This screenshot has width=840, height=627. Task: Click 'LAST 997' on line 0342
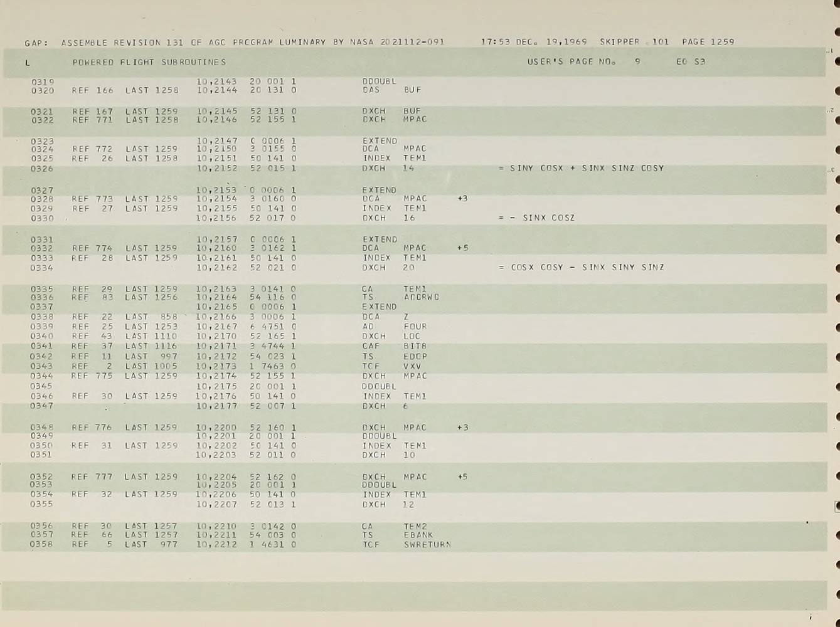(151, 356)
